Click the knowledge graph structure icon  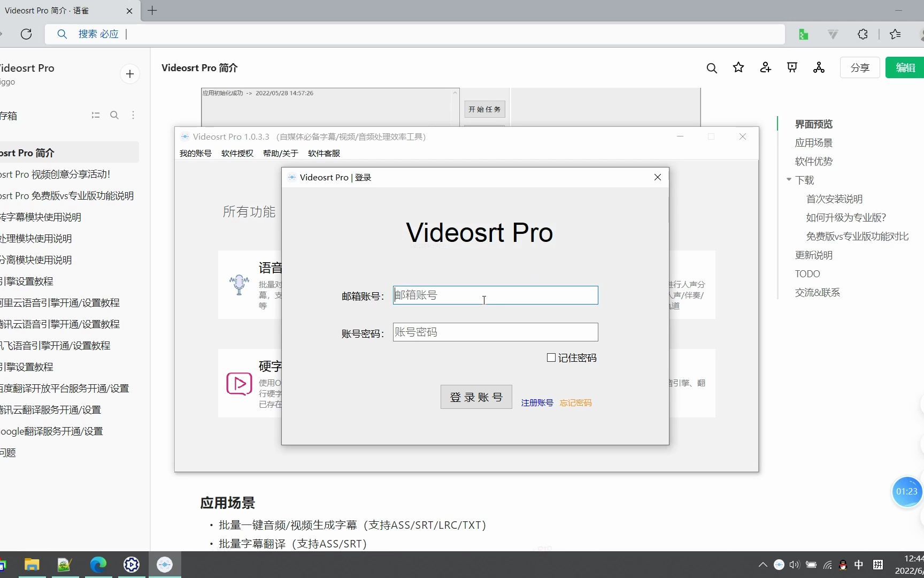[819, 67]
